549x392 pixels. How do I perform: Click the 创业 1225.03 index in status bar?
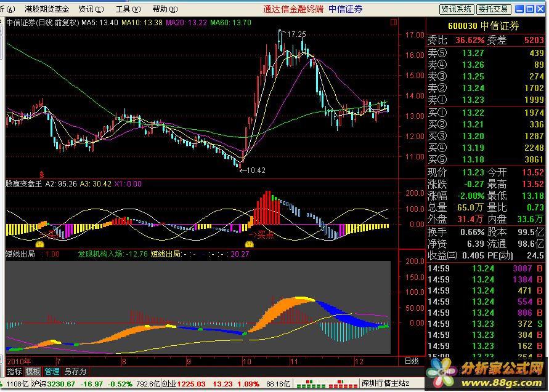click(x=184, y=384)
